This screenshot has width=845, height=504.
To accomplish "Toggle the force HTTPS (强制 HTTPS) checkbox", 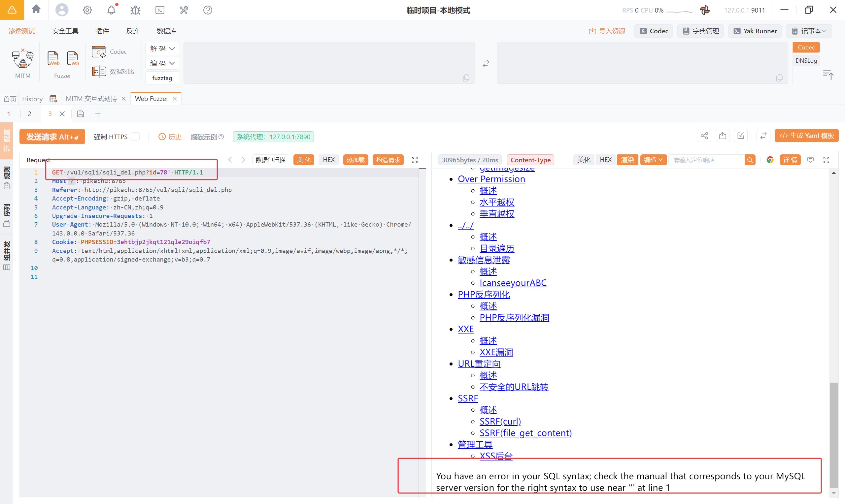I will coord(136,137).
